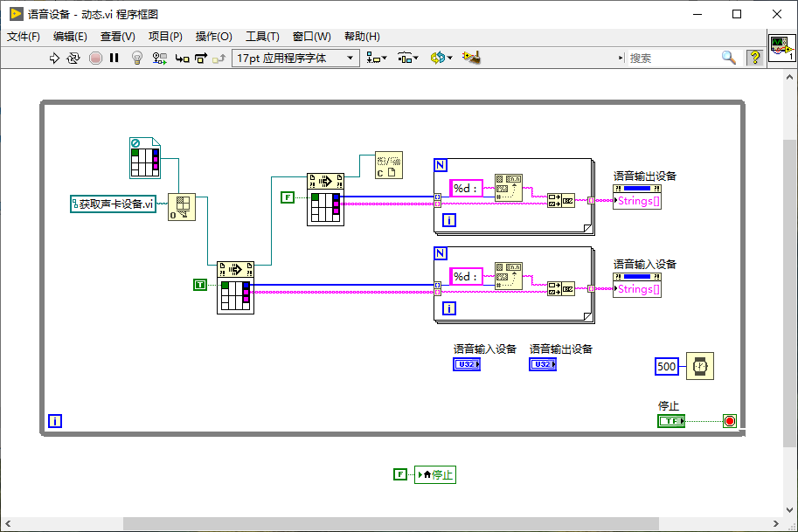Click the Step Into debugging icon
This screenshot has width=798, height=532.
point(180,58)
